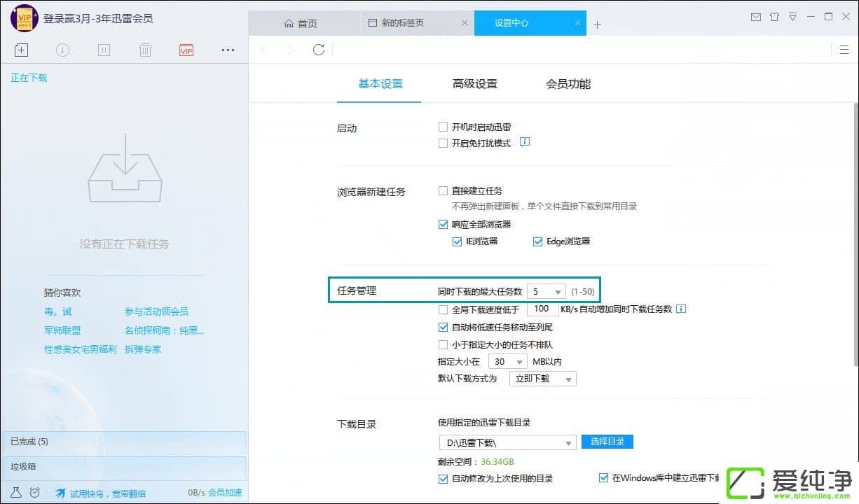The width and height of the screenshot is (859, 504).
Task: Enable 开机时启动迅雷 checkbox
Action: tap(443, 127)
